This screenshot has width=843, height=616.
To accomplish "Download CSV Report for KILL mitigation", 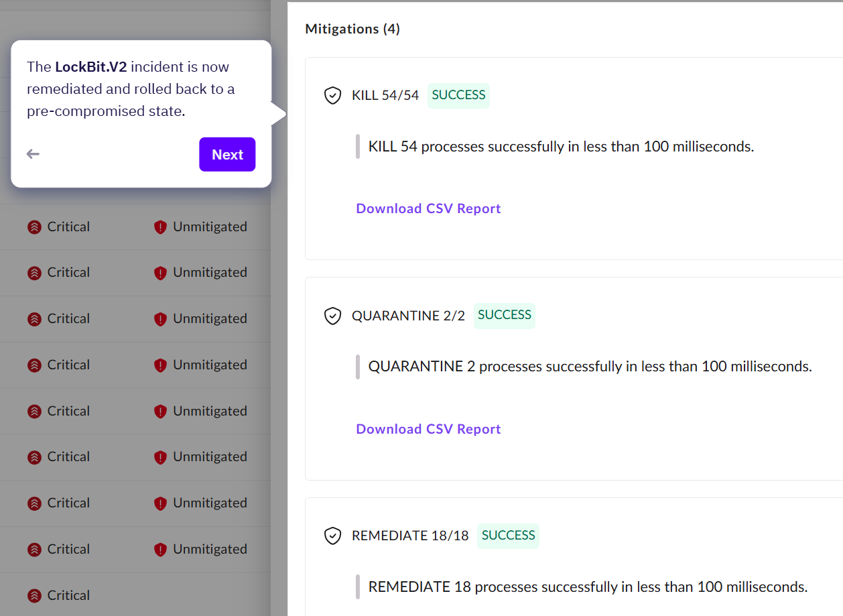I will pyautogui.click(x=428, y=208).
